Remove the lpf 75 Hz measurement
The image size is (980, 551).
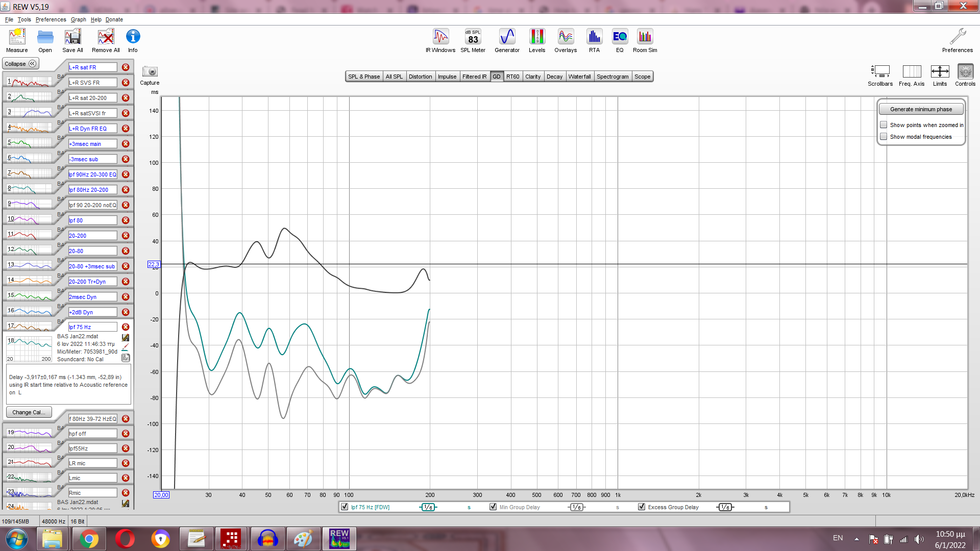click(x=126, y=327)
